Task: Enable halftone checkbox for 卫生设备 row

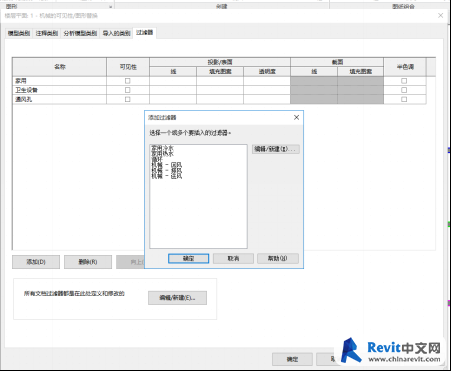Action: (404, 90)
